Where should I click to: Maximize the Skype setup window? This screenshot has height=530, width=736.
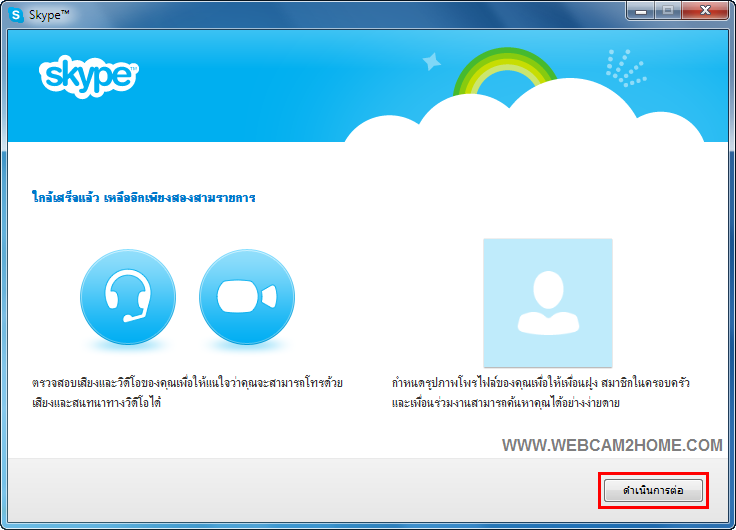[668, 10]
